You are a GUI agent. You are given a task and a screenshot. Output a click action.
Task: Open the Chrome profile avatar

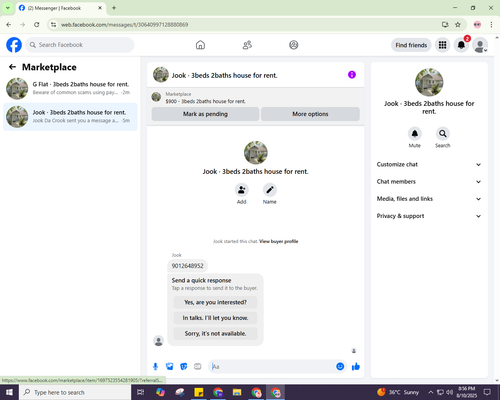477,24
